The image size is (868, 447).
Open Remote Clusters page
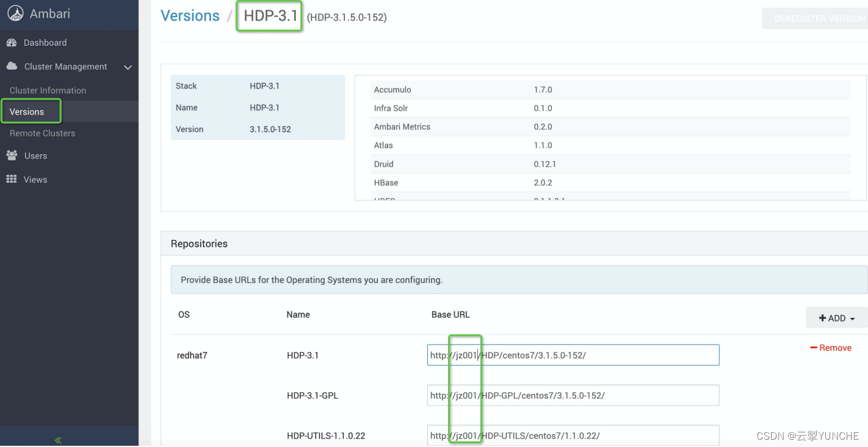[x=42, y=133]
